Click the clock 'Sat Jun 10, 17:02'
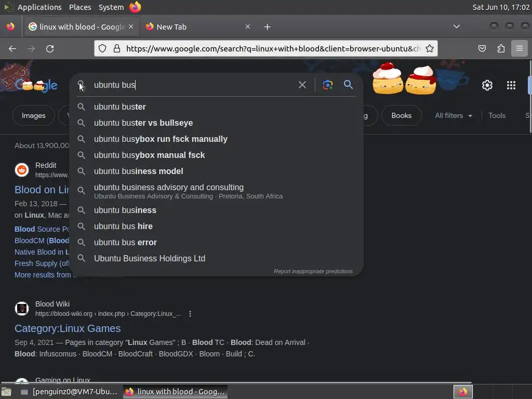 pos(501,7)
